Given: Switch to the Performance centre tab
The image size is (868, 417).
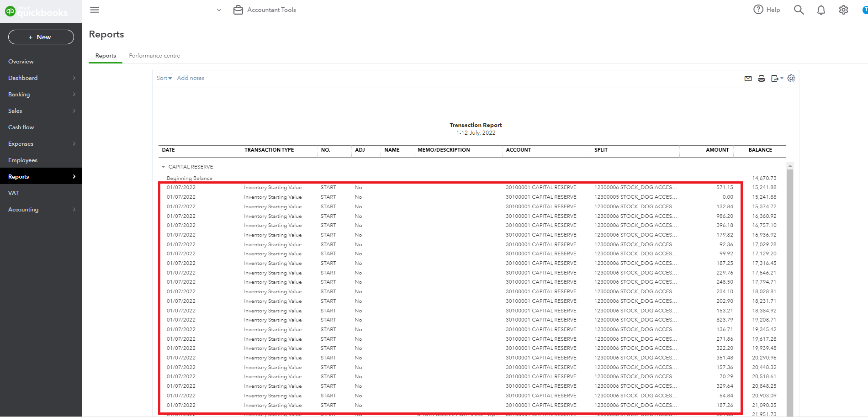Looking at the screenshot, I should (154, 55).
